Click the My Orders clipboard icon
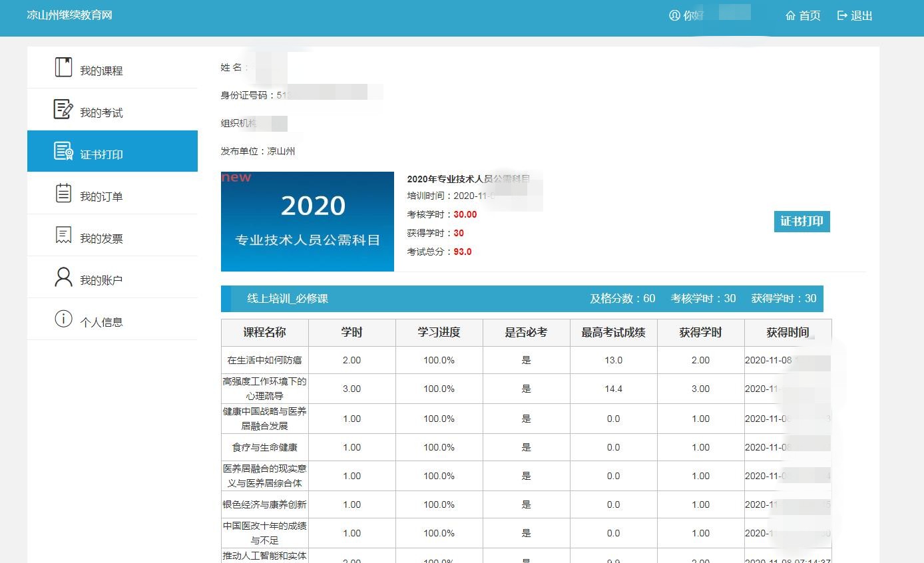This screenshot has width=924, height=563. (63, 194)
